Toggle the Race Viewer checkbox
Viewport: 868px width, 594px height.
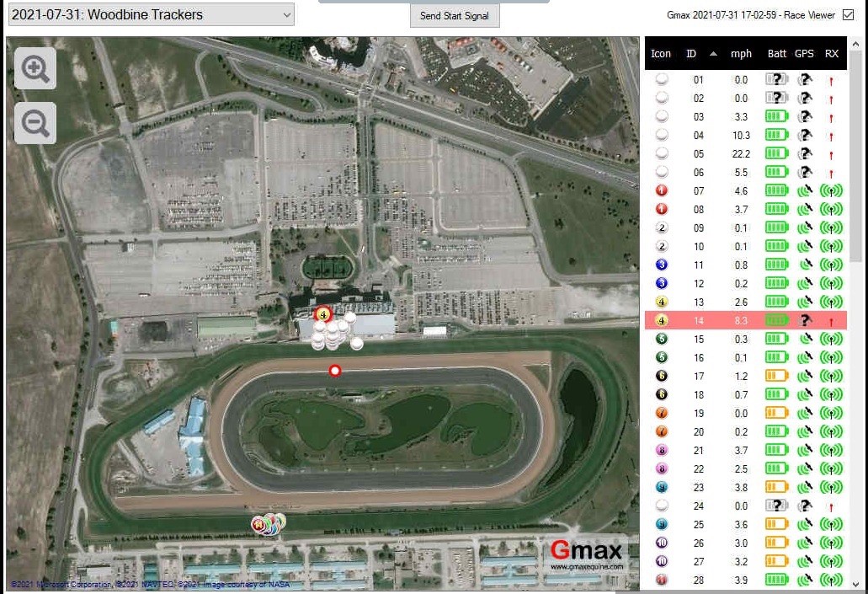[x=847, y=14]
